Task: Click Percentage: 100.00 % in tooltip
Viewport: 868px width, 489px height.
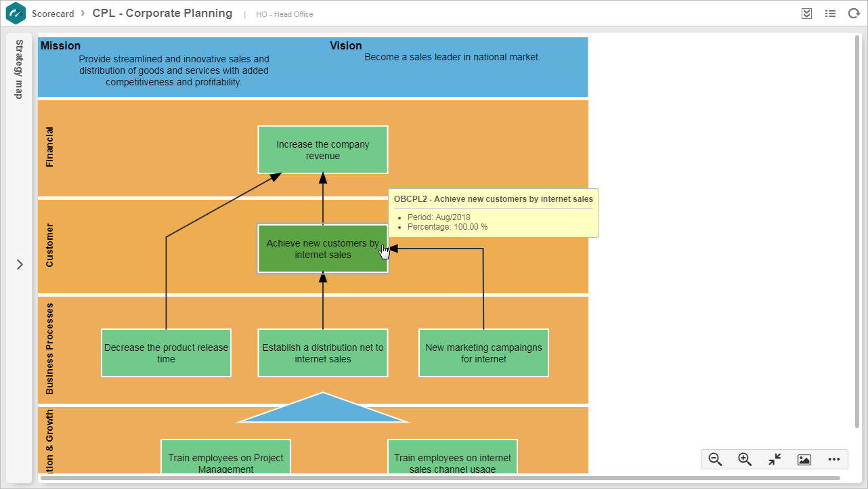Action: 448,227
